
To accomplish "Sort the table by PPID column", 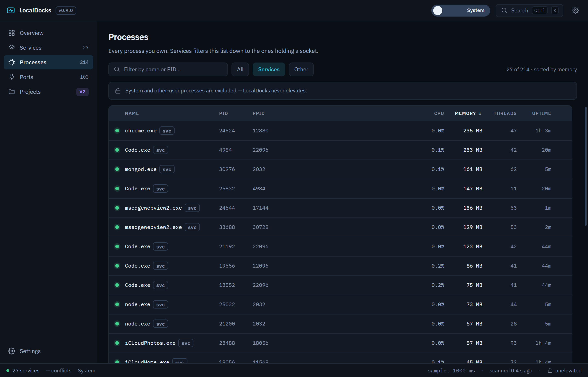I will pos(259,113).
